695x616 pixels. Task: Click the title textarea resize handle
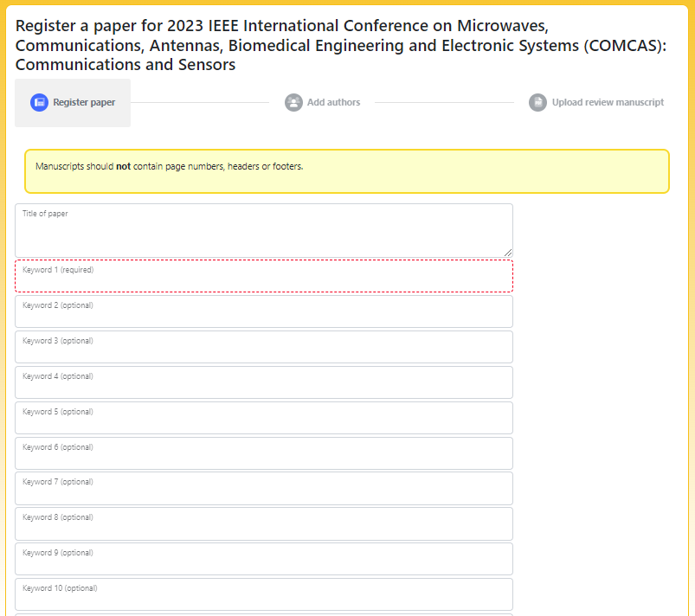click(508, 253)
